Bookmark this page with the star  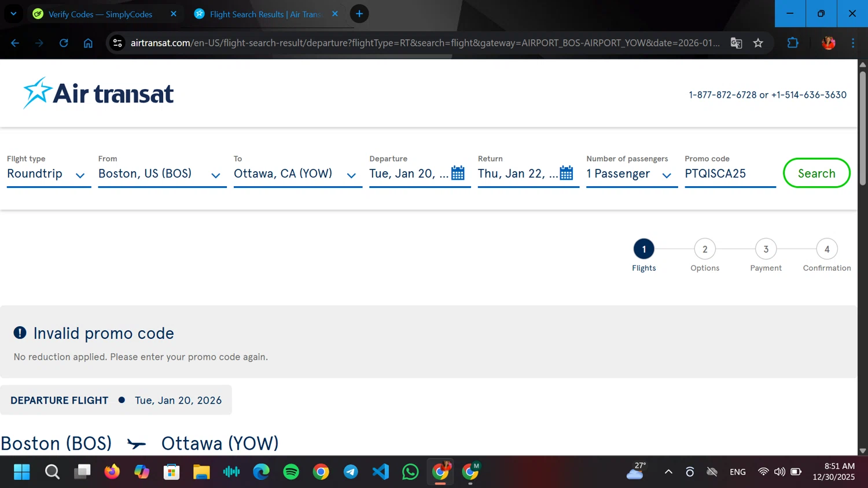(758, 43)
